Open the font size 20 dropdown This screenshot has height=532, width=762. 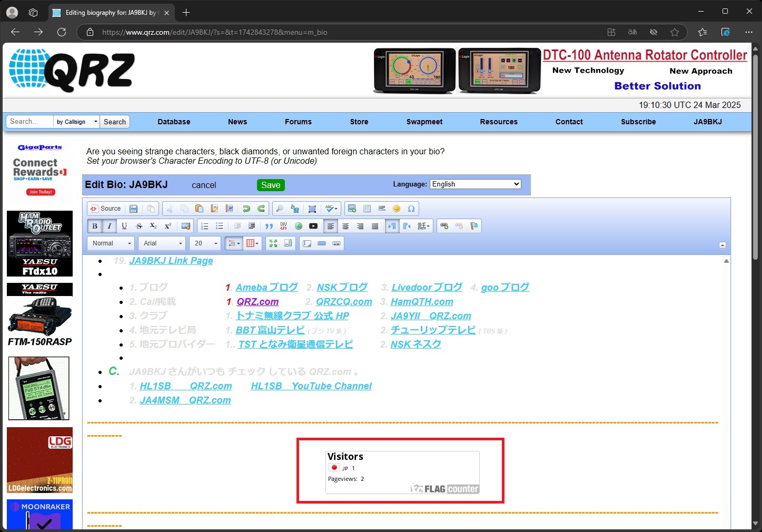tap(205, 243)
